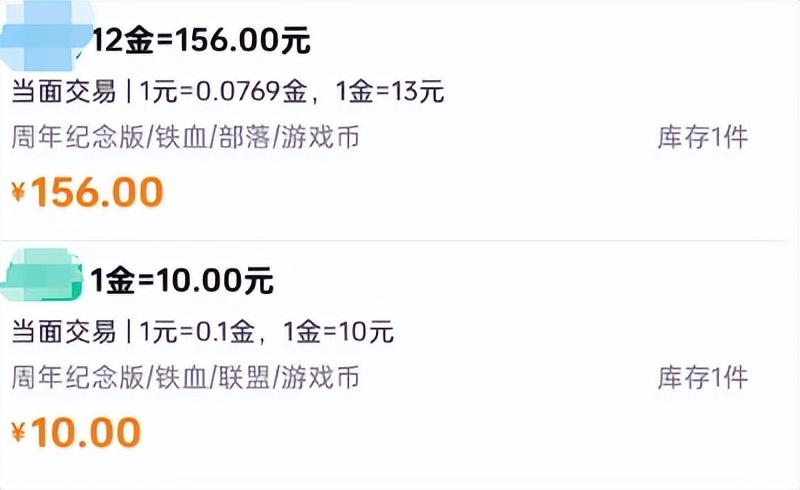This screenshot has width=800, height=490.
Task: Tap the orange ¥156.00 price
Action: [96, 192]
